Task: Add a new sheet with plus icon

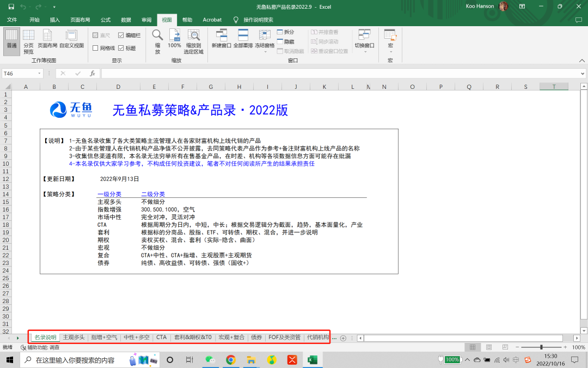Action: (x=343, y=338)
